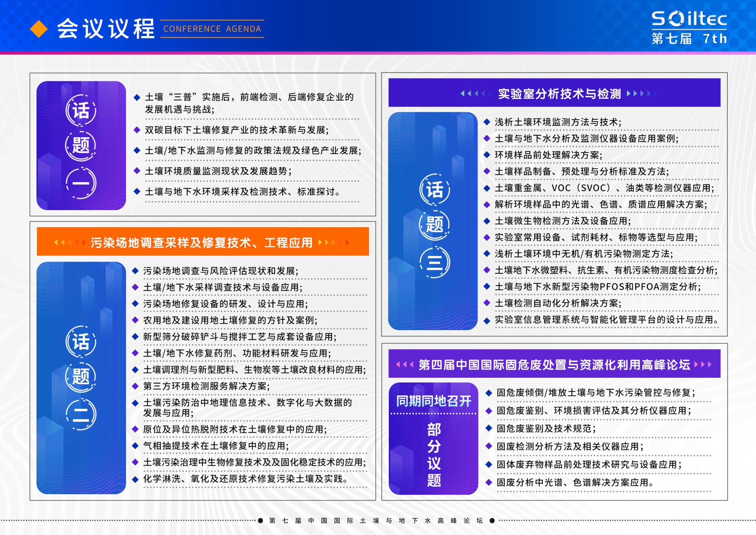Image resolution: width=756 pixels, height=535 pixels.
Task: Click 气相抽提技术在土壤修复中的应用 item
Action: pyautogui.click(x=216, y=446)
